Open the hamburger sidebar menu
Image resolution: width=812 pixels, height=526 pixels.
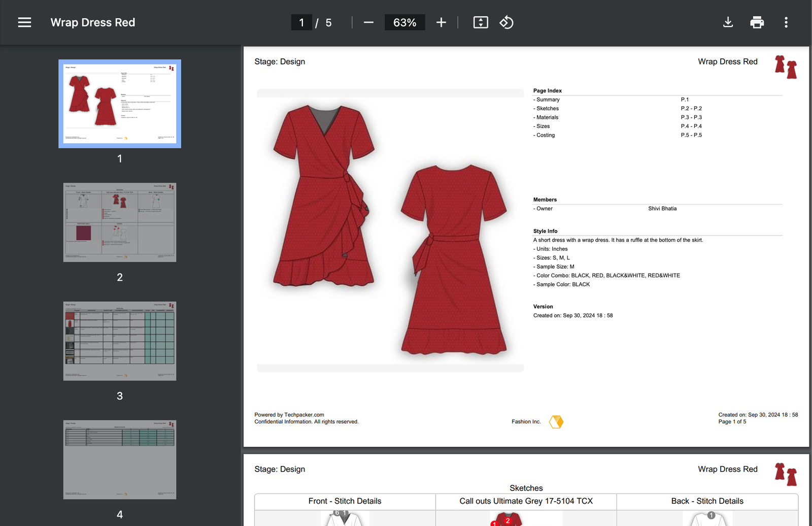tap(24, 22)
